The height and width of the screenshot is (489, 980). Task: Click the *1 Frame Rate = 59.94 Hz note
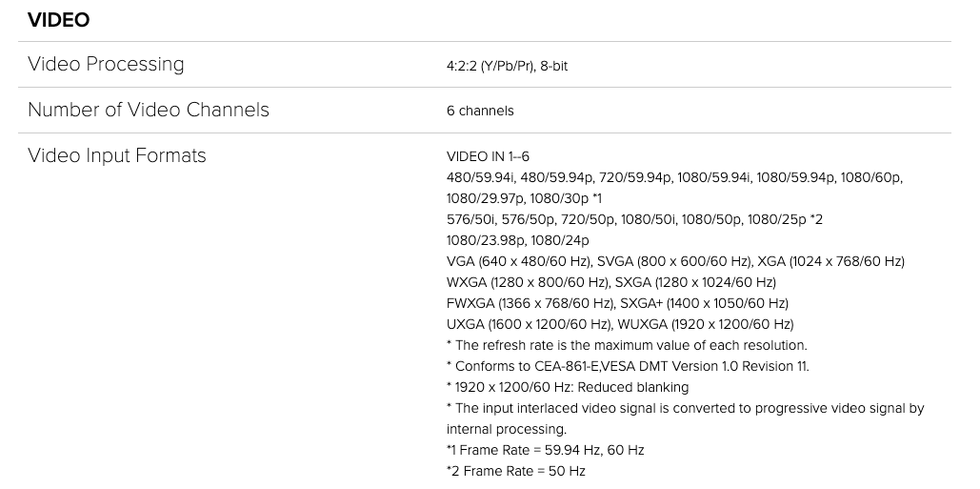point(545,450)
